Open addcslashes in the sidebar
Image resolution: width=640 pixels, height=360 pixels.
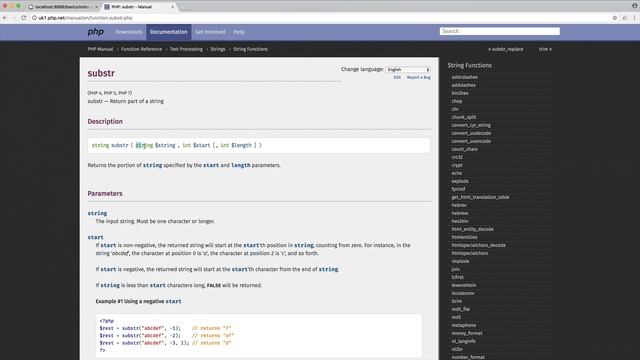[464, 77]
